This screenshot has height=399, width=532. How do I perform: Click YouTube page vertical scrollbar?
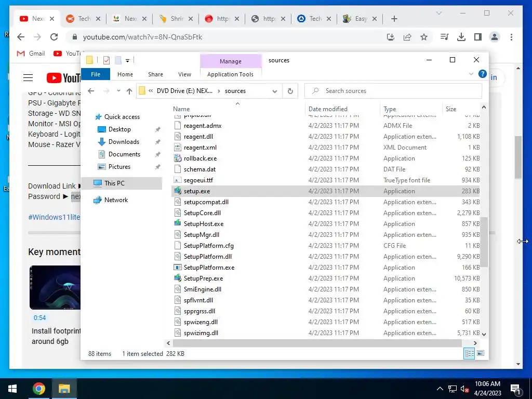[518, 157]
